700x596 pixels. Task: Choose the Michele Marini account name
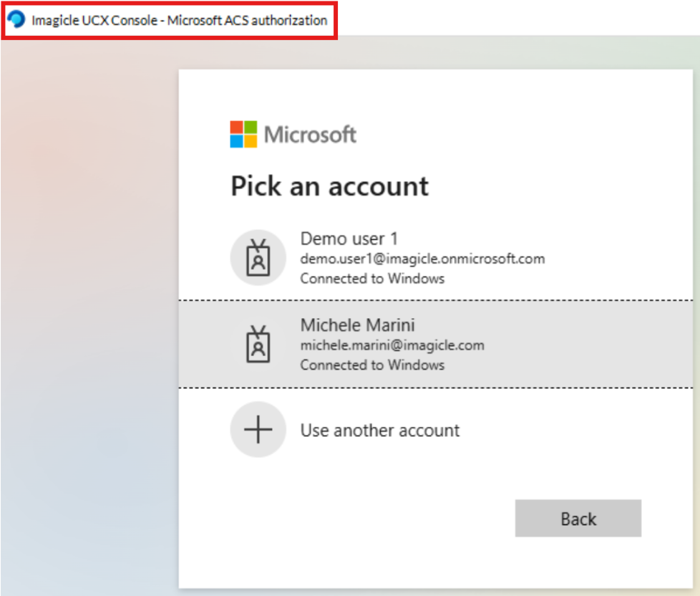pyautogui.click(x=357, y=325)
